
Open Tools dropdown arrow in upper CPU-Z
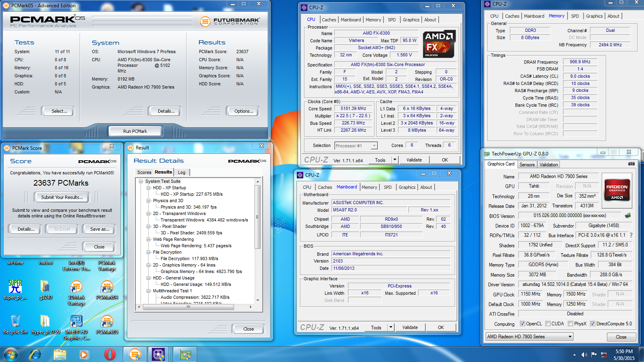pyautogui.click(x=395, y=160)
